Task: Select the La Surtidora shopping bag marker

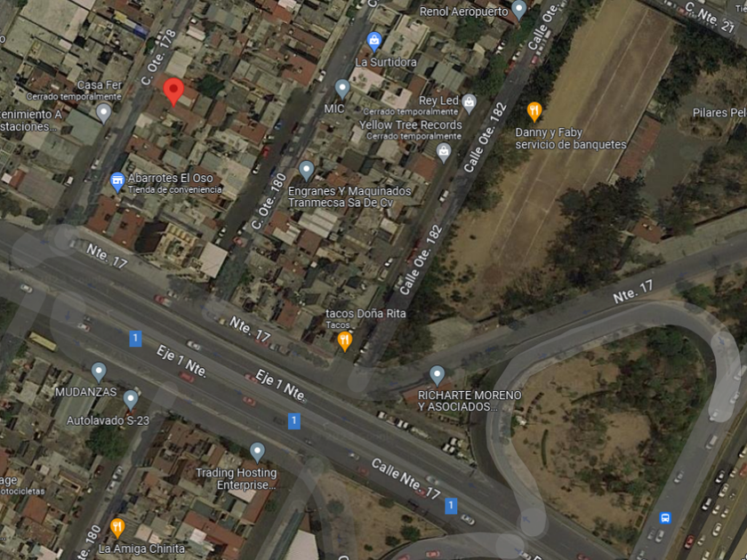Action: click(x=374, y=42)
